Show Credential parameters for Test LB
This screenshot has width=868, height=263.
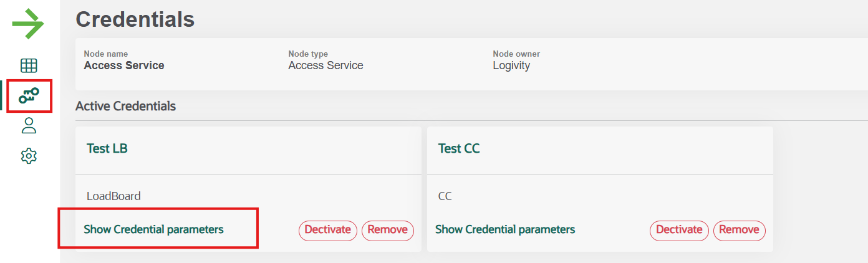pos(153,229)
